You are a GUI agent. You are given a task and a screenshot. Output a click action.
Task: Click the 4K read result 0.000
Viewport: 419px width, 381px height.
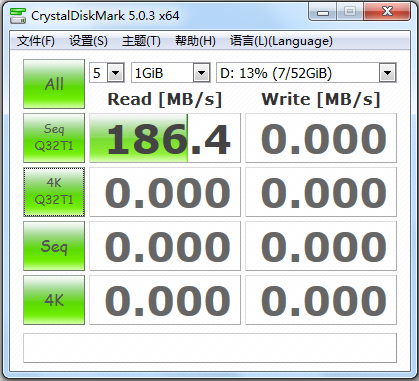[165, 300]
